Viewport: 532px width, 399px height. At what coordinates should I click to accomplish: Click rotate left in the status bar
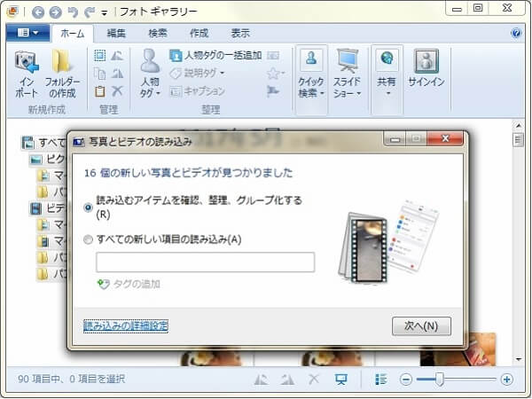pos(261,379)
